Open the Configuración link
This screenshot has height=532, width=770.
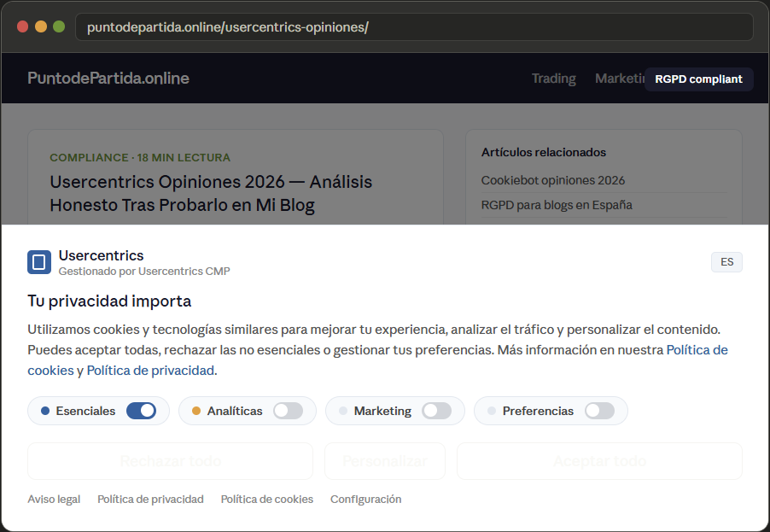click(365, 499)
